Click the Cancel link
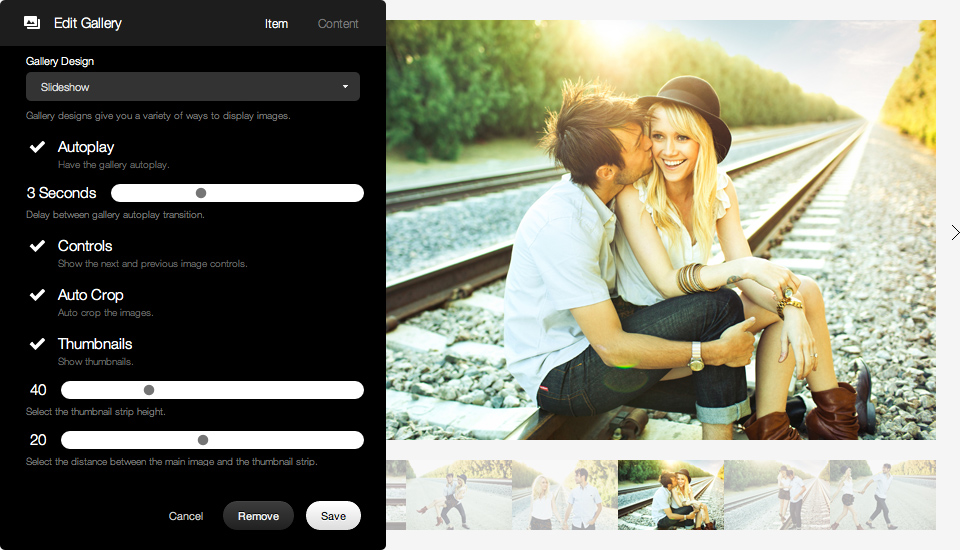Screen dimensions: 960x550 186,516
